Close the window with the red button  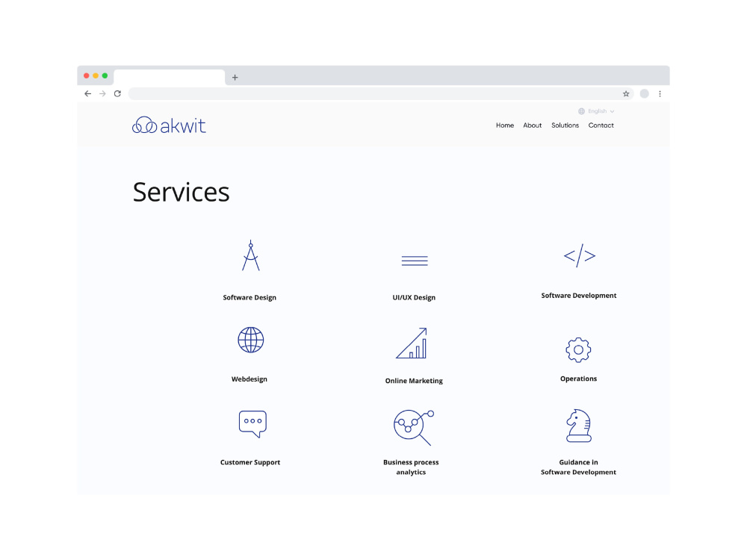coord(86,75)
